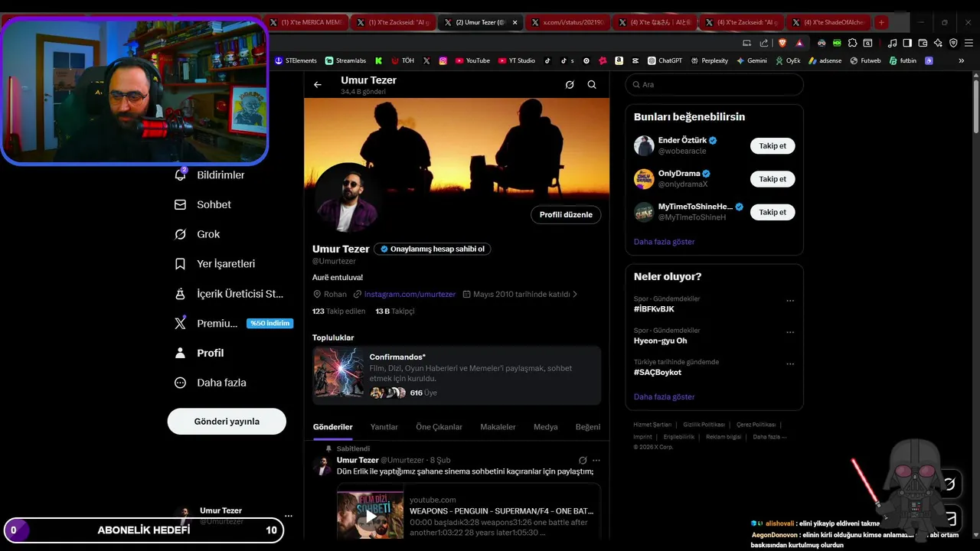Image resolution: width=980 pixels, height=551 pixels.
Task: Open more options on the pinned post
Action: tap(596, 461)
